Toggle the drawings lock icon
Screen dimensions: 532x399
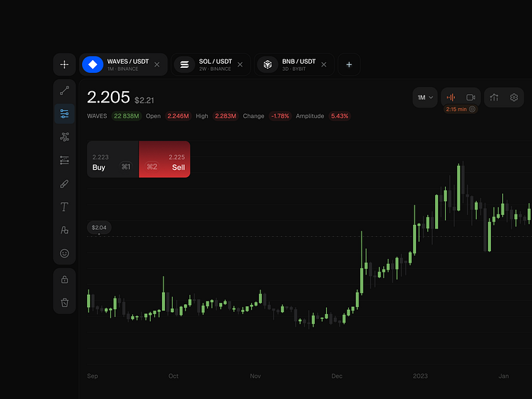pyautogui.click(x=64, y=279)
